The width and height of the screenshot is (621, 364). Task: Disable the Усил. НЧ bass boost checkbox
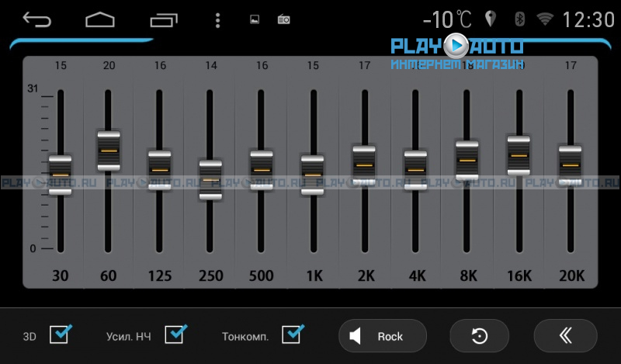175,335
